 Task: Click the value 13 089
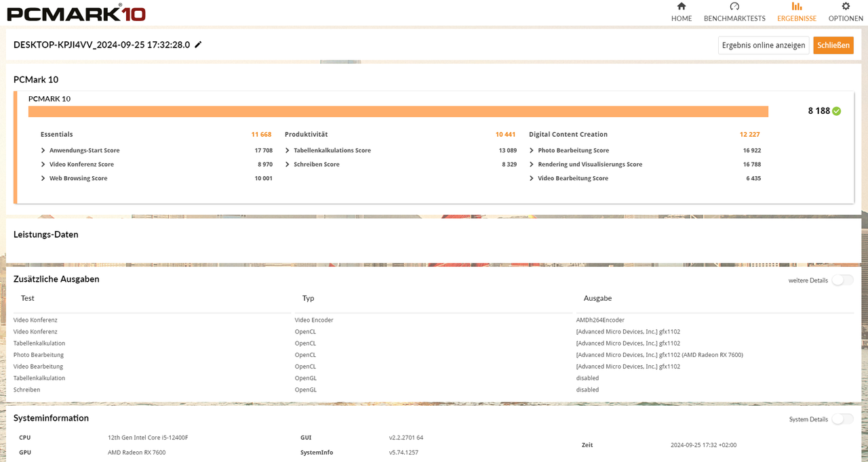click(x=508, y=150)
